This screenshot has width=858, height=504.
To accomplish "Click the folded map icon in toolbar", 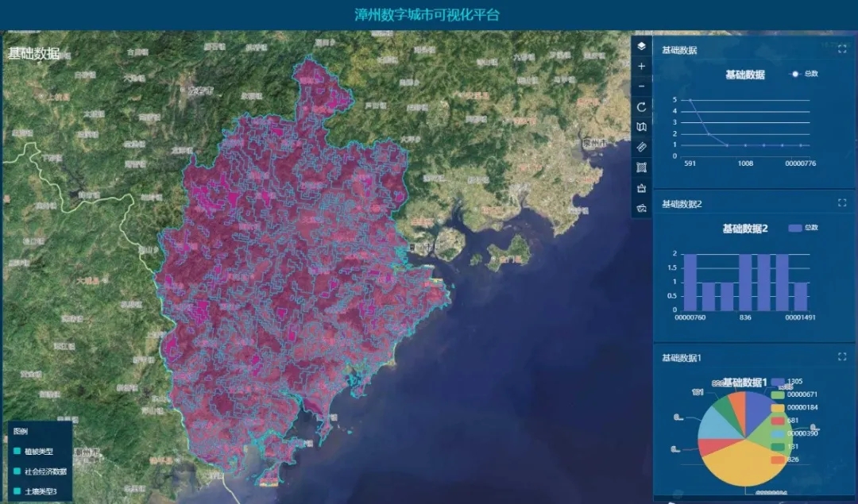I will click(642, 127).
